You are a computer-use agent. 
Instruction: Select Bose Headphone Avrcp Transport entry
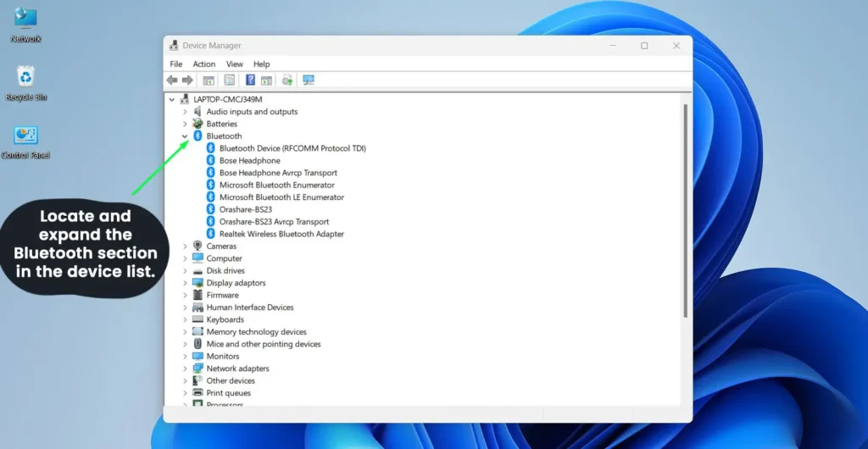278,173
